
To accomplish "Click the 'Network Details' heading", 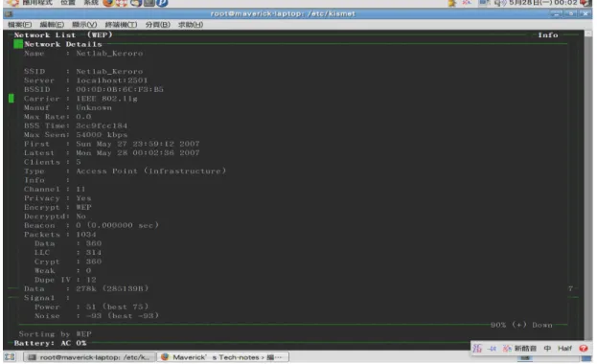I will point(63,44).
